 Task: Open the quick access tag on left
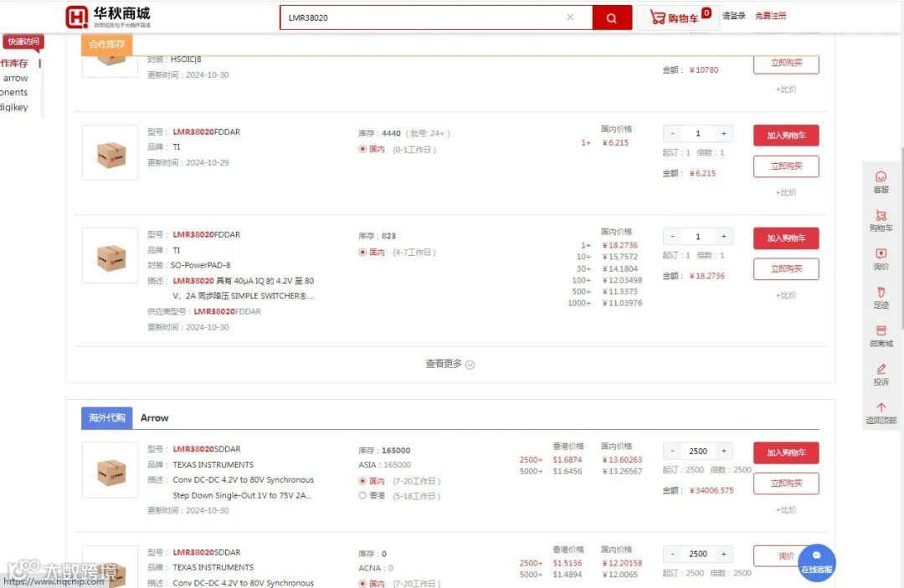click(23, 42)
